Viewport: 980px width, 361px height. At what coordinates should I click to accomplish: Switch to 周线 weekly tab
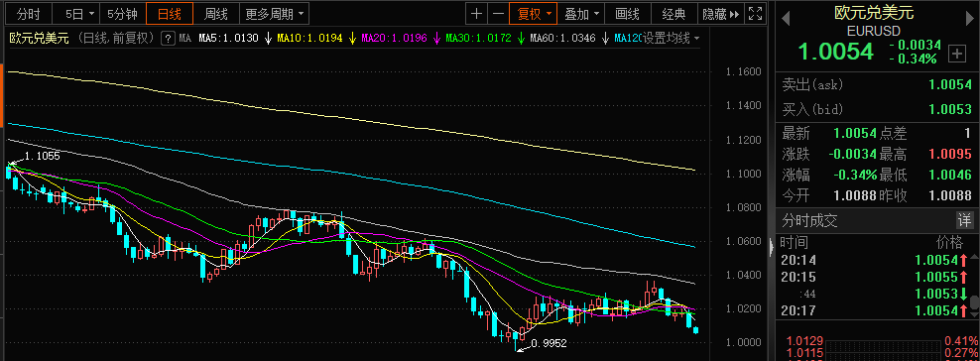(216, 13)
